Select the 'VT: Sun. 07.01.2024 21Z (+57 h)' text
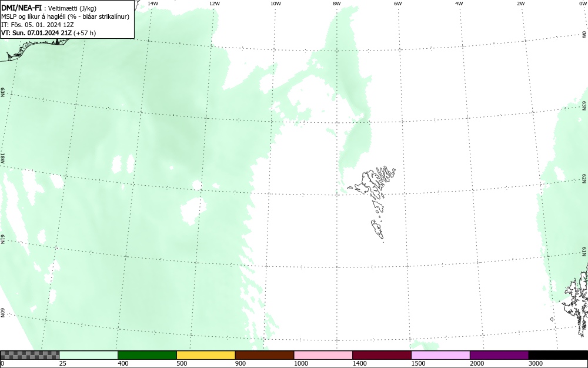 48,33
